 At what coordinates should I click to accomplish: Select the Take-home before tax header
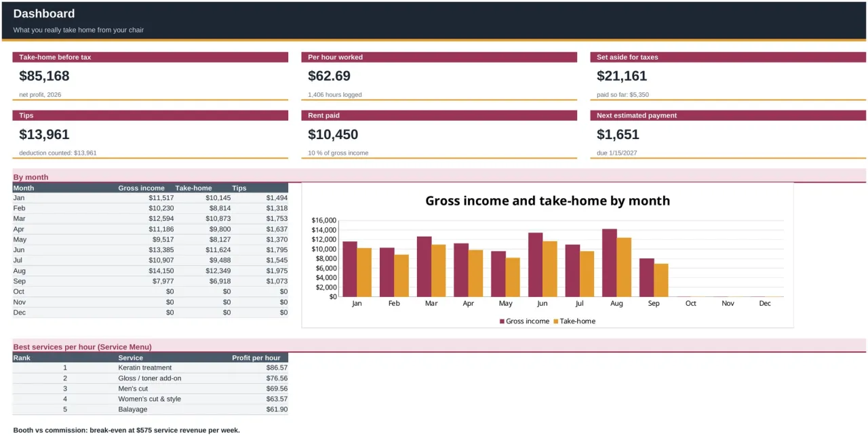point(151,58)
